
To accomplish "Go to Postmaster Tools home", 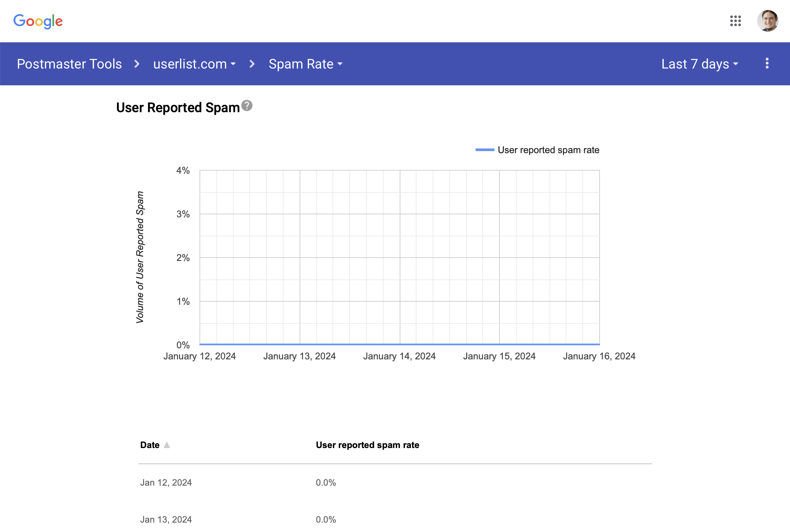I will pyautogui.click(x=70, y=64).
